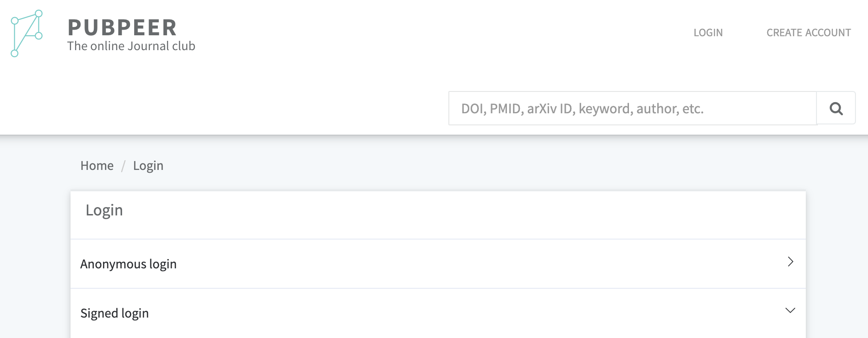
Task: Click the left node of the PubPeer logo
Action: click(14, 21)
